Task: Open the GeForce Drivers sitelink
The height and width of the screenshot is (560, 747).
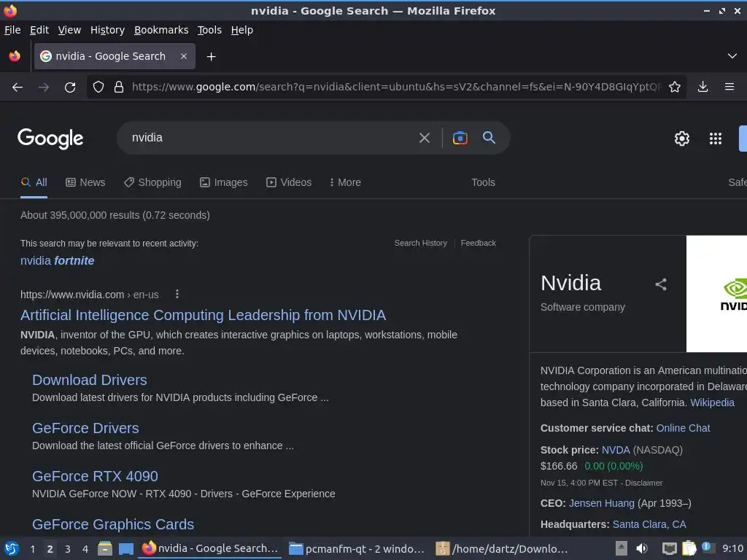Action: point(85,427)
